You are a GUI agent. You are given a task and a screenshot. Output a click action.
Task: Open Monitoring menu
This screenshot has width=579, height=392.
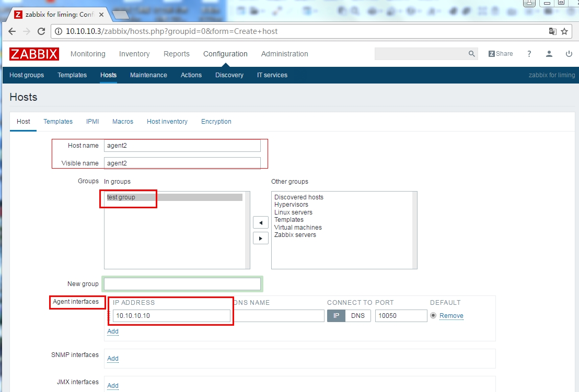tap(88, 54)
